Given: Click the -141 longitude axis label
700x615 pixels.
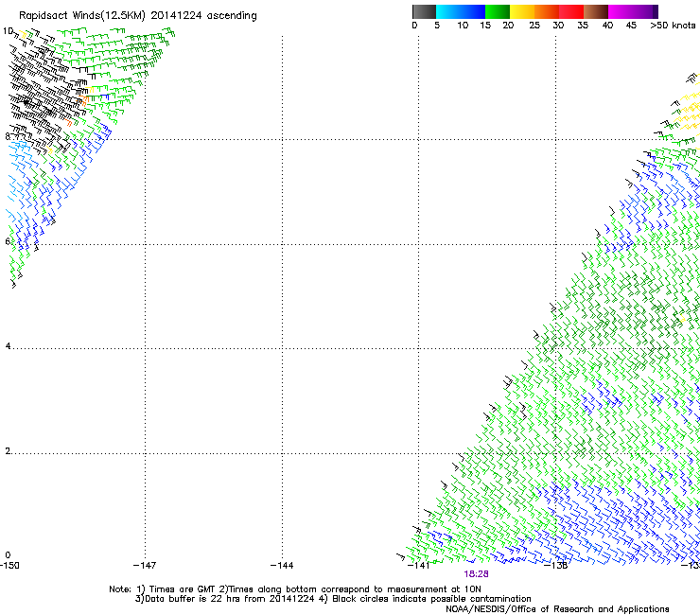Looking at the screenshot, I should [418, 566].
